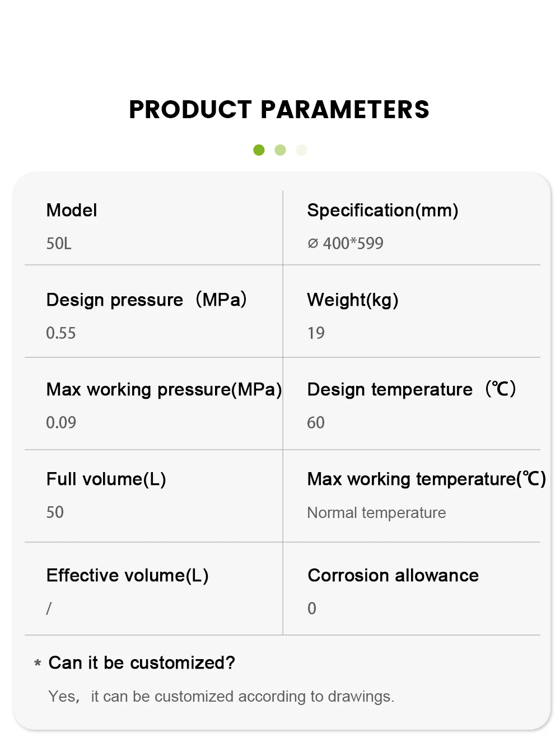This screenshot has width=560, height=756.
Task: Click the Design pressure (MPa) label
Action: [147, 300]
